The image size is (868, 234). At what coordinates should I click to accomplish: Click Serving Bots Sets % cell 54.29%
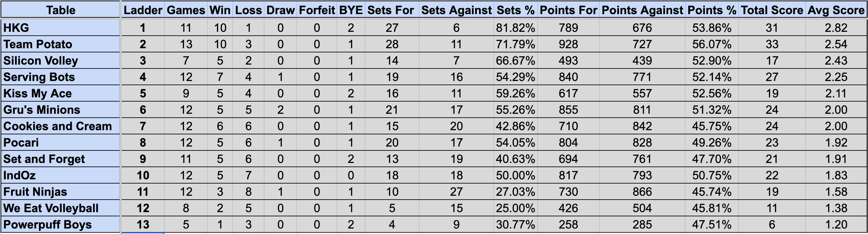click(515, 77)
